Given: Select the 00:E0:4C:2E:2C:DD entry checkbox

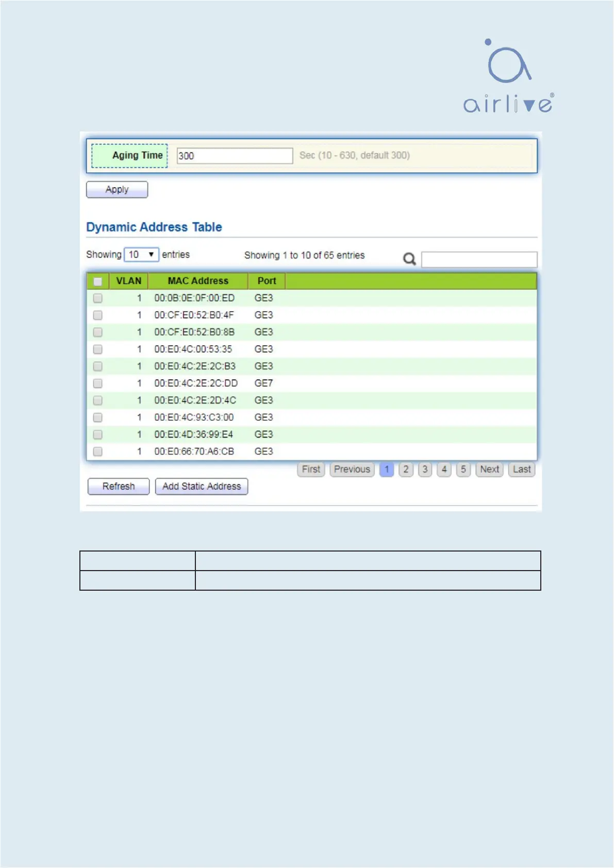Looking at the screenshot, I should (x=97, y=383).
